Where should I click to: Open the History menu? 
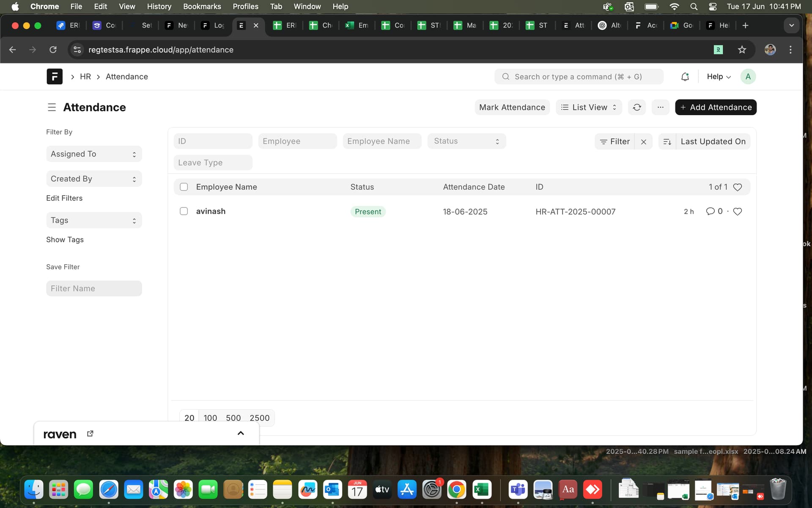tap(159, 6)
